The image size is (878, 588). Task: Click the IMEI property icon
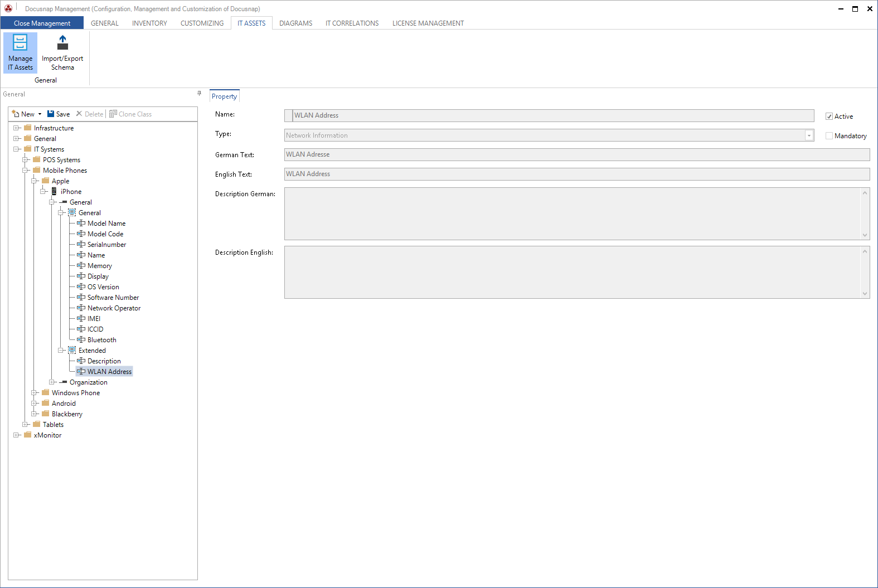(x=81, y=318)
